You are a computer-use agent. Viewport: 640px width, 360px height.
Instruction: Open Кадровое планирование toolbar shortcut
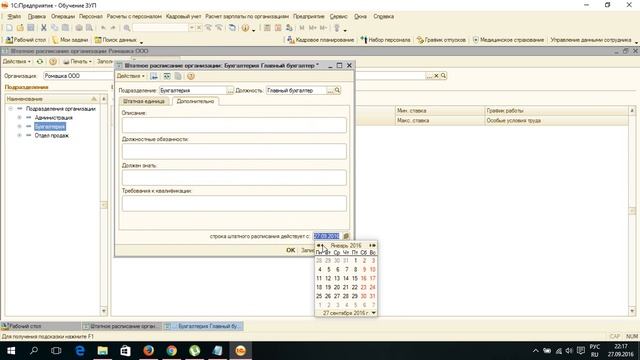[x=320, y=40]
